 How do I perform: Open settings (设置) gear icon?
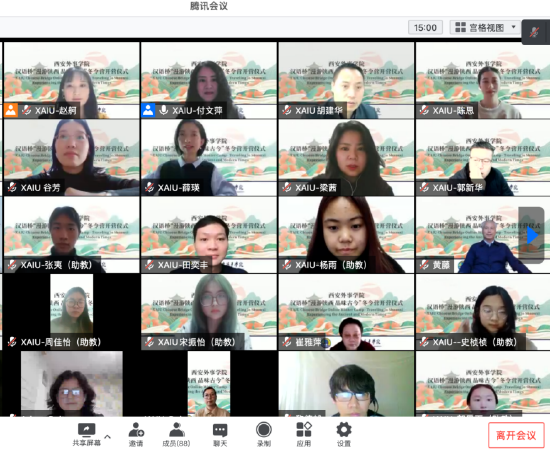(x=344, y=435)
